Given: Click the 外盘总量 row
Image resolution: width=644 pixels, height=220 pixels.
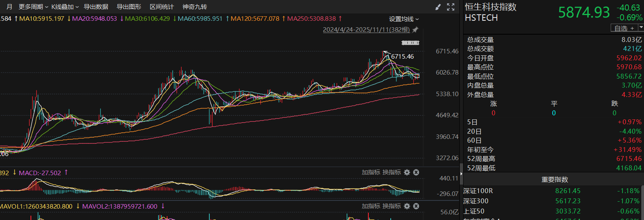Looking at the screenshot, I should tap(554, 95).
